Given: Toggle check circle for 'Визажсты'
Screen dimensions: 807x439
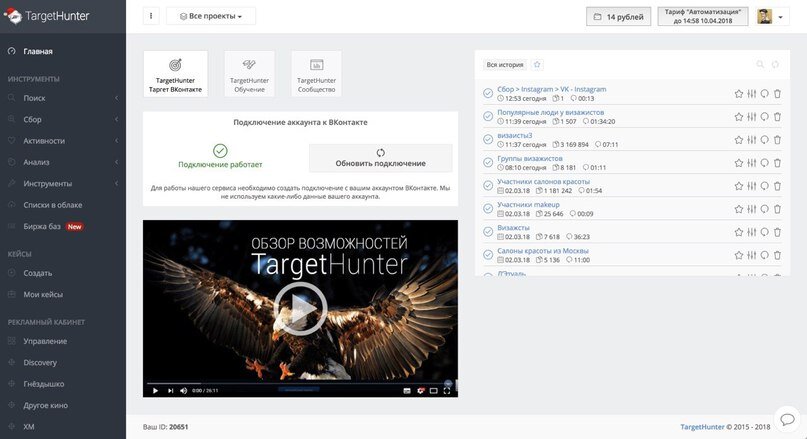Looking at the screenshot, I should tap(488, 232).
